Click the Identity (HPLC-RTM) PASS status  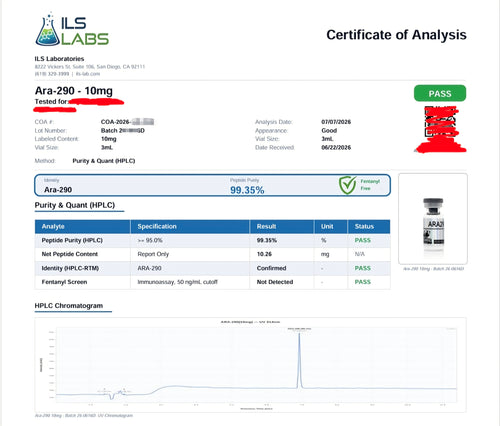click(x=363, y=268)
